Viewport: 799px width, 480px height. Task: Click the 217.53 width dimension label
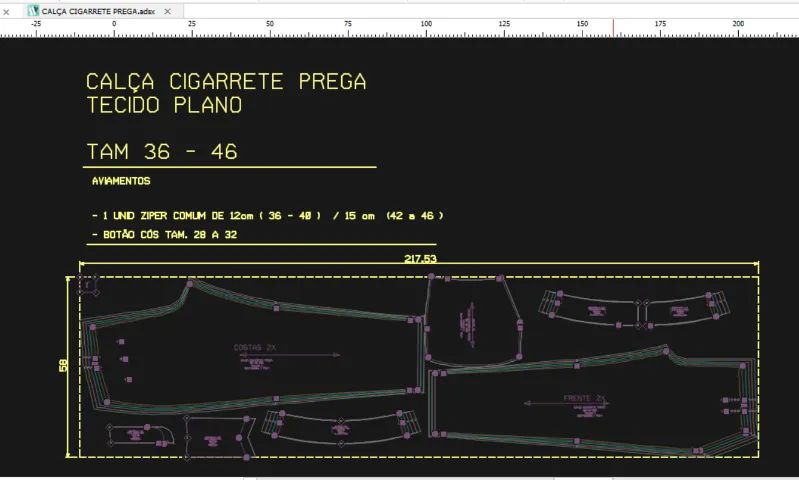420,258
